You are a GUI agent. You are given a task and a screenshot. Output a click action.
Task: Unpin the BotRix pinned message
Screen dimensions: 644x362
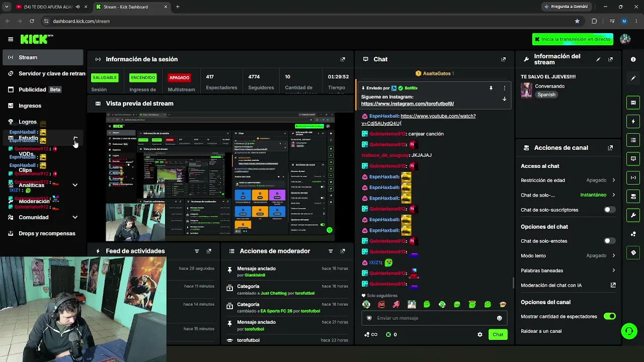click(491, 88)
